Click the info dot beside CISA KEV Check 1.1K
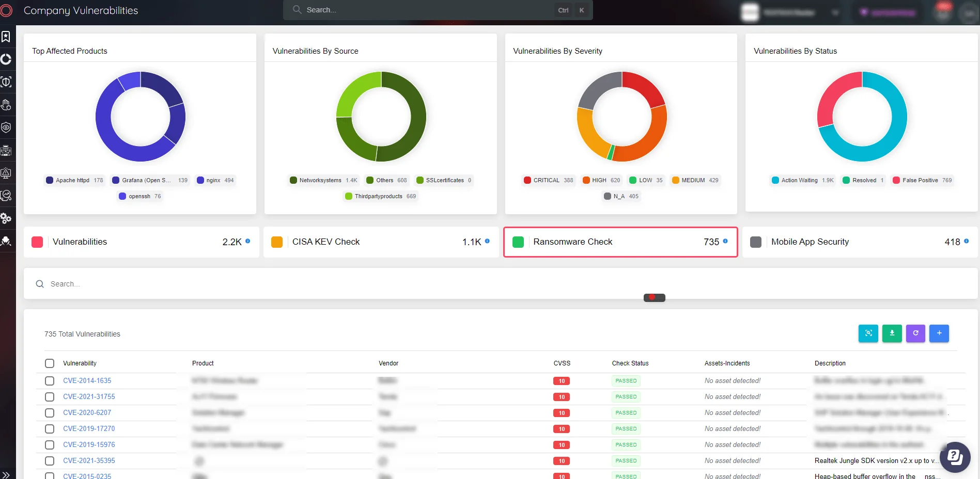Image resolution: width=980 pixels, height=479 pixels. coord(487,241)
